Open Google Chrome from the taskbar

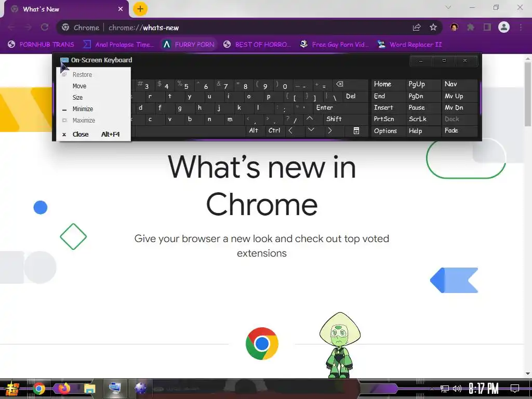(38, 389)
